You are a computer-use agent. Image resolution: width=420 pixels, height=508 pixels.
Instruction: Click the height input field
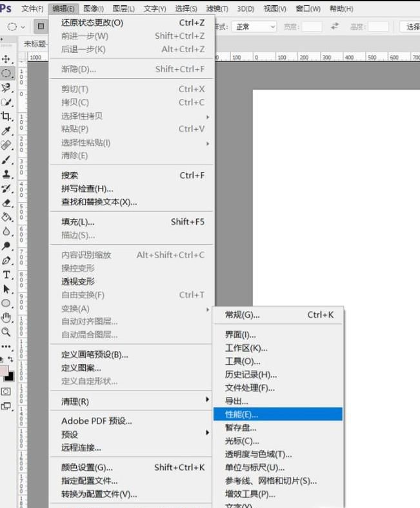[378, 26]
